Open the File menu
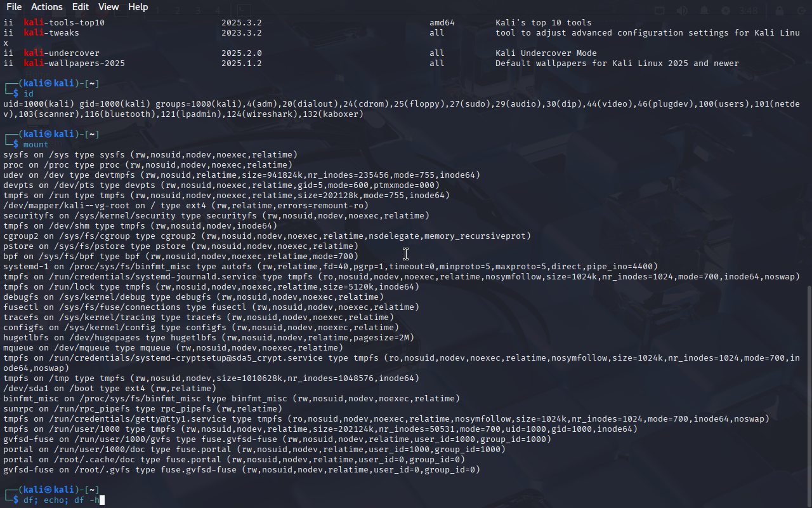This screenshot has height=508, width=812. pos(13,7)
